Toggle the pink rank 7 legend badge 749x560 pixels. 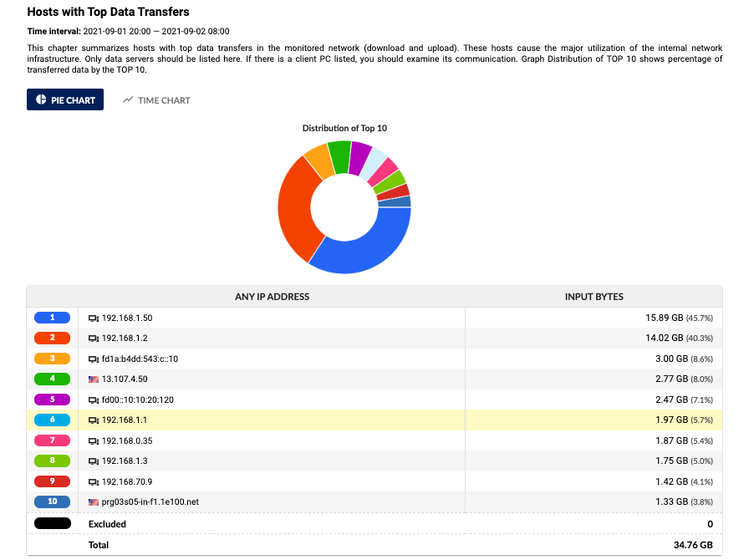52,440
